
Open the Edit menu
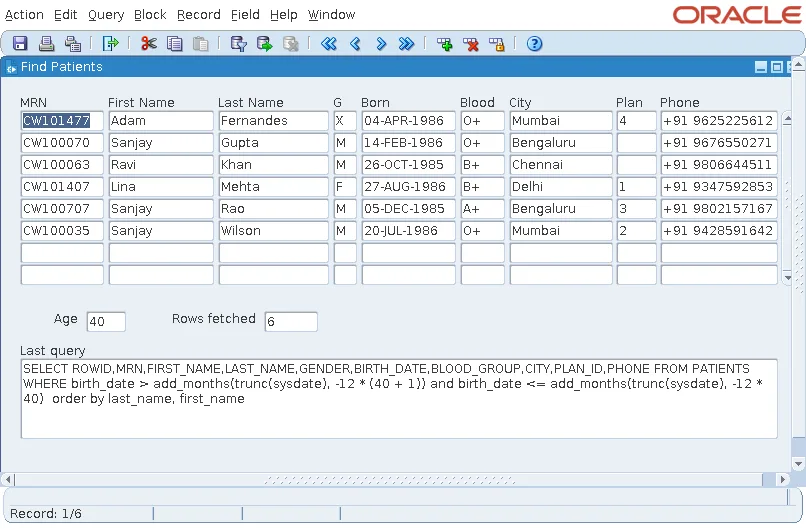click(66, 15)
